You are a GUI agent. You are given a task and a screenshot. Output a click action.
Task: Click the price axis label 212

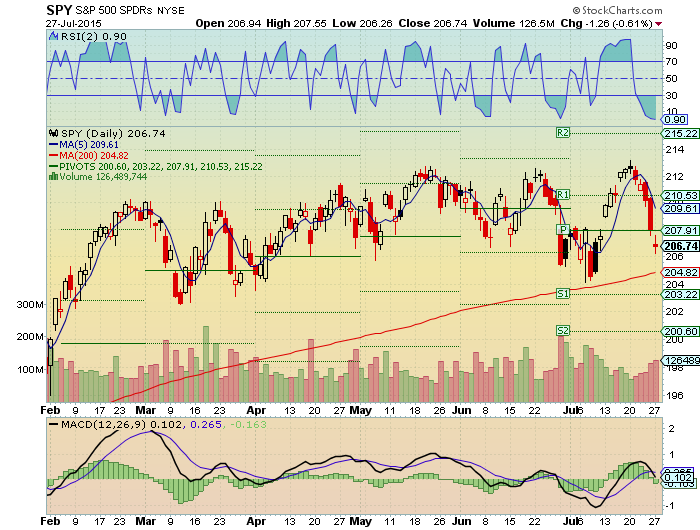pos(675,177)
